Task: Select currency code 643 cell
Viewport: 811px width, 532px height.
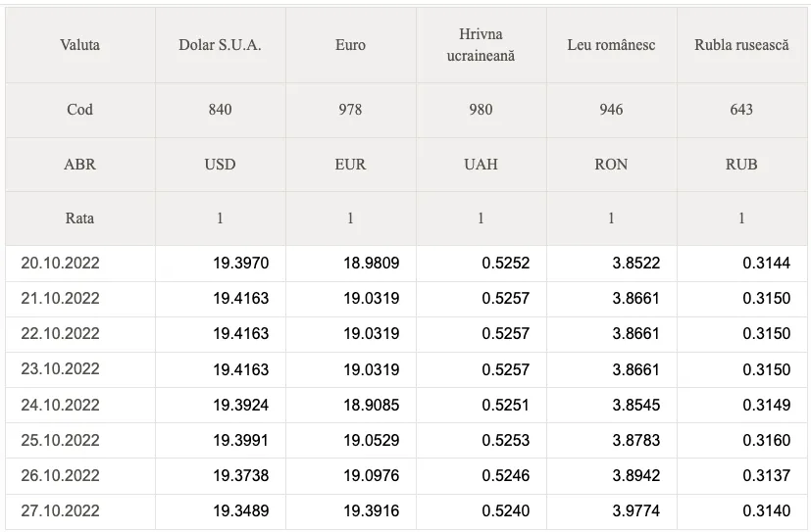Action: click(x=741, y=110)
